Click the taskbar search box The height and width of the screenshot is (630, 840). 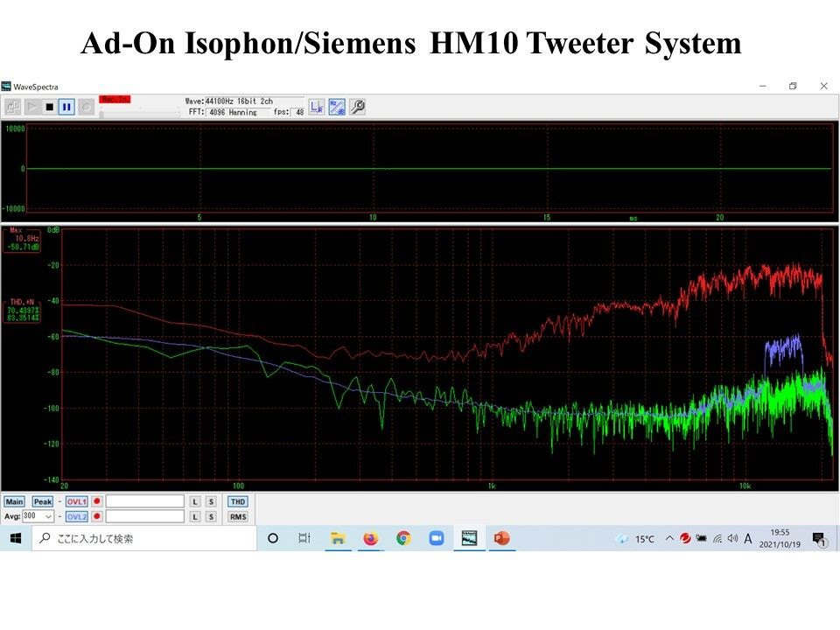point(144,538)
